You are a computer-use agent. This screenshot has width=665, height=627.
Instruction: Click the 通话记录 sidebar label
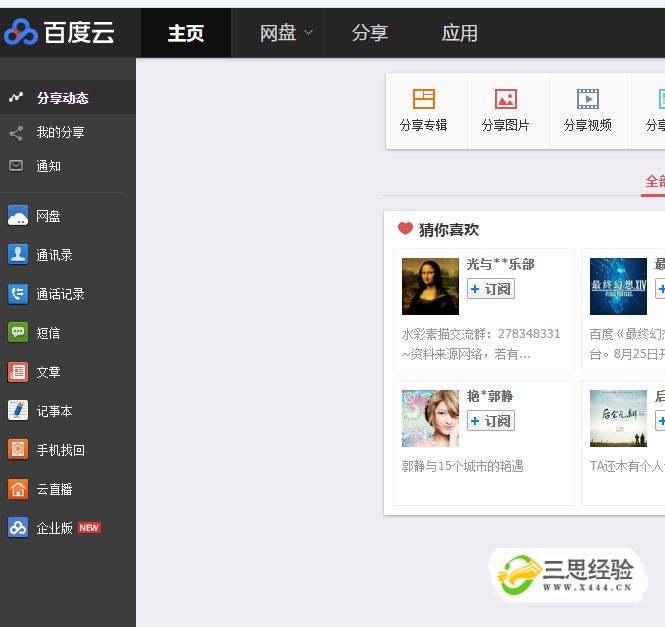60,294
